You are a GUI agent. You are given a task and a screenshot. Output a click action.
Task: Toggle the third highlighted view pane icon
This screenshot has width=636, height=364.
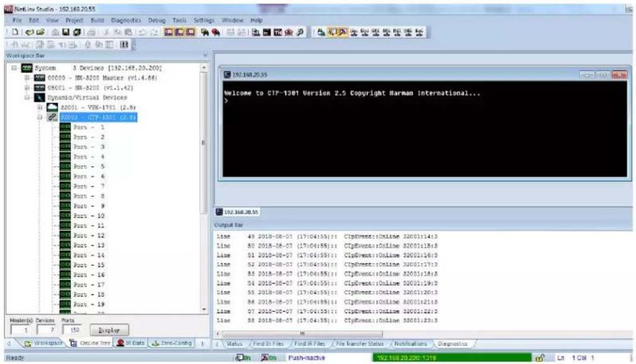pyautogui.click(x=190, y=32)
